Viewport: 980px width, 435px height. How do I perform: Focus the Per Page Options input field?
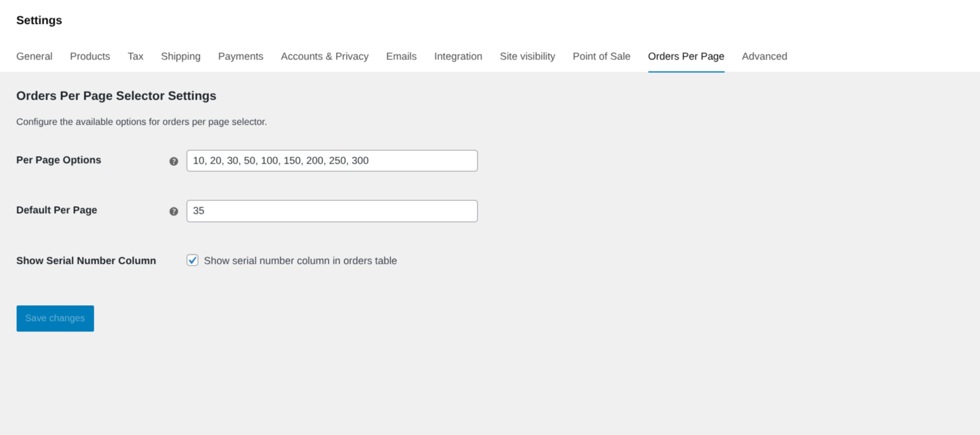[332, 161]
